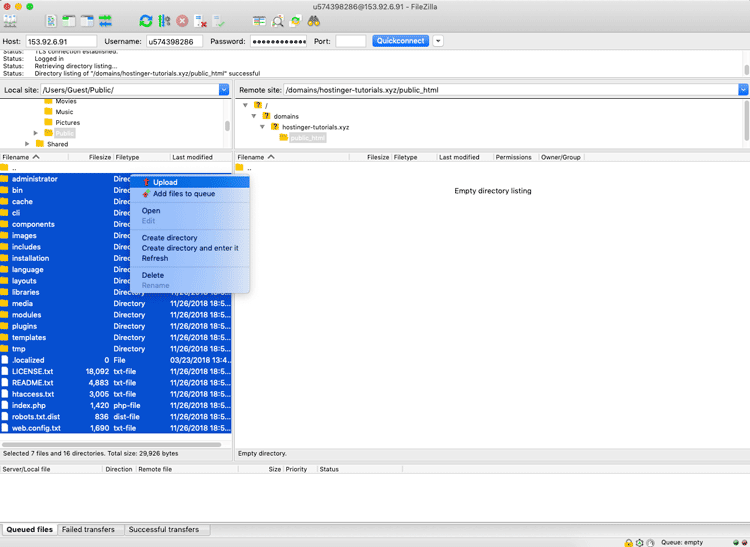Open the process queue toolbar icon

pyautogui.click(x=164, y=20)
